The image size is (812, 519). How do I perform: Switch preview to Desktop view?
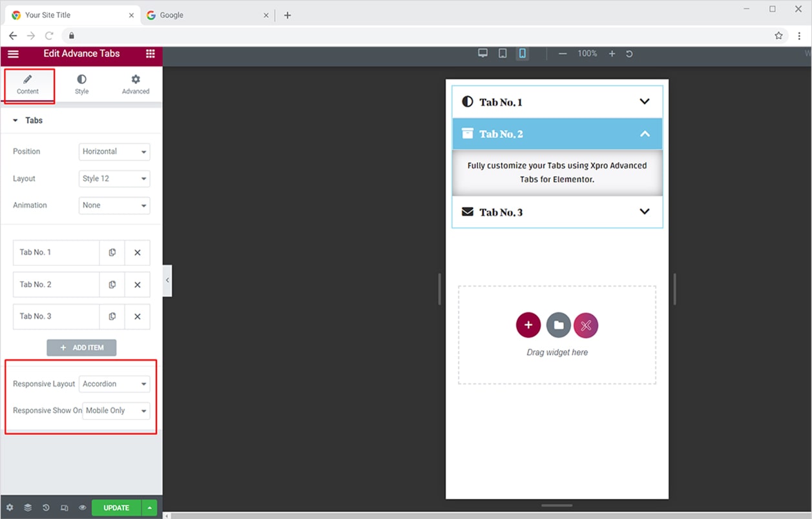(483, 54)
